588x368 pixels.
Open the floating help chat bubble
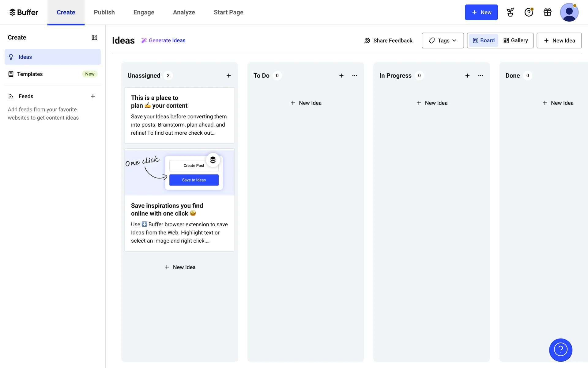point(560,350)
